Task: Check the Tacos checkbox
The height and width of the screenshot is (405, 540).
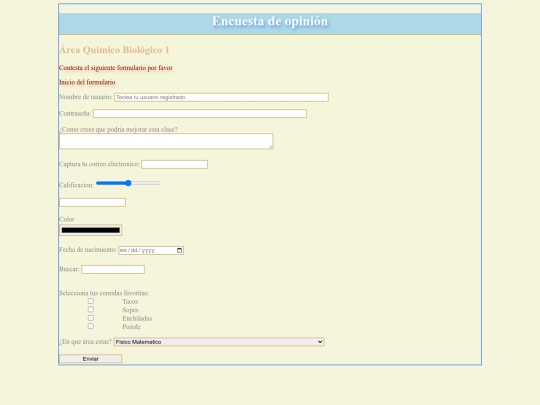Action: [x=91, y=301]
